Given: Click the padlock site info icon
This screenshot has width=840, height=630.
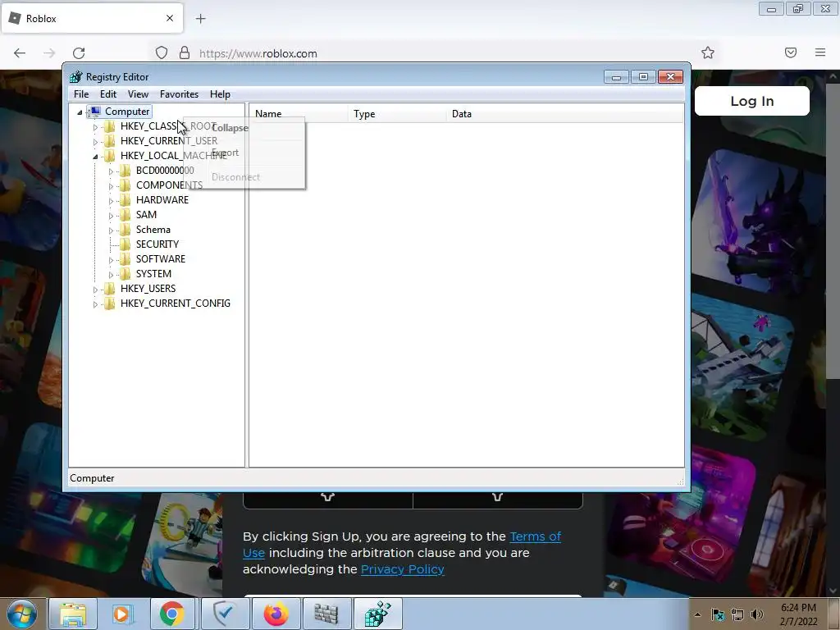Looking at the screenshot, I should pos(185,53).
